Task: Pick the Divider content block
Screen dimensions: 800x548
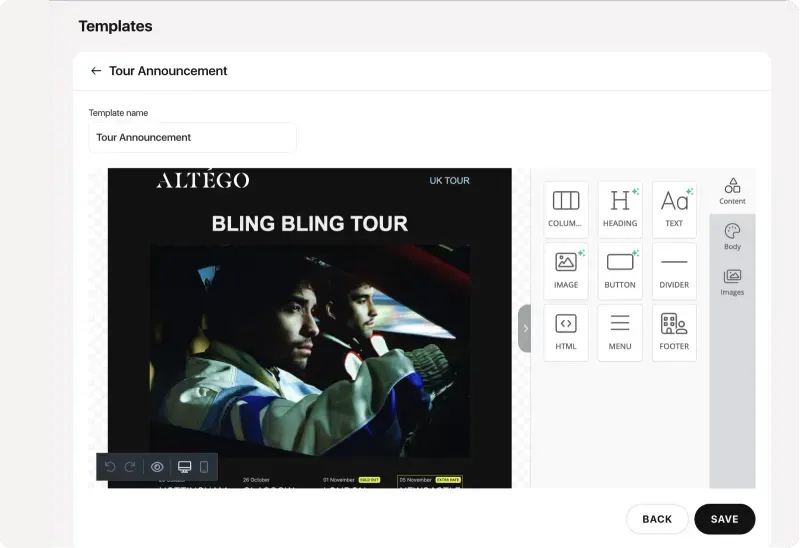Action: click(674, 270)
